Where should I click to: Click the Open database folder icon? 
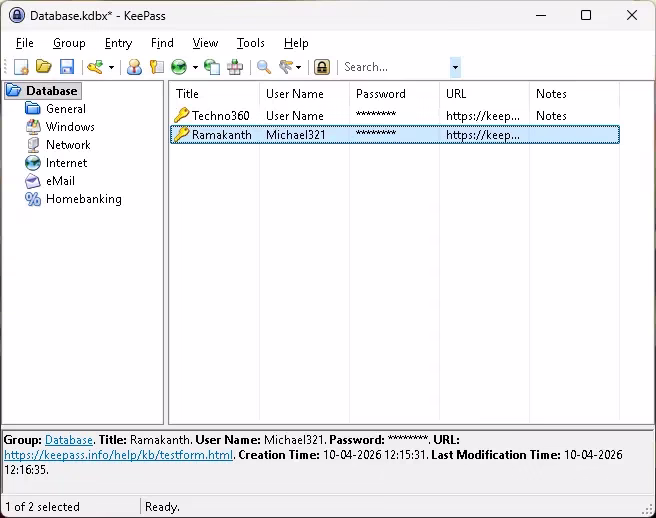(x=44, y=67)
